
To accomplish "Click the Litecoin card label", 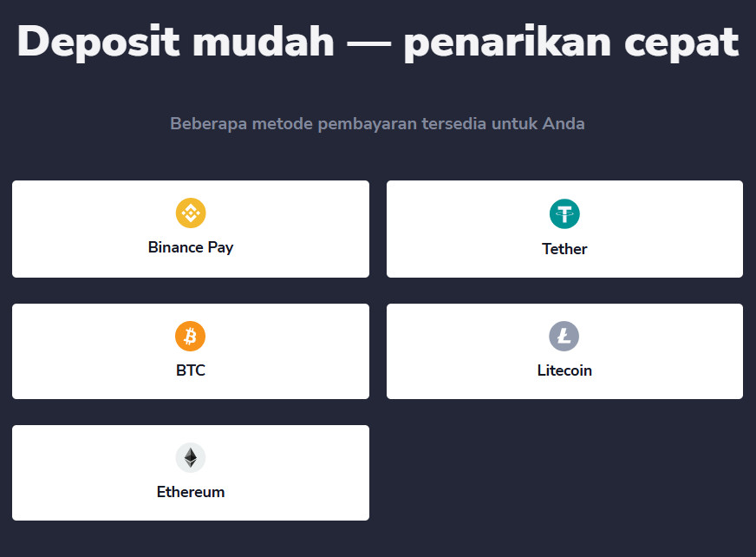I will (x=564, y=370).
